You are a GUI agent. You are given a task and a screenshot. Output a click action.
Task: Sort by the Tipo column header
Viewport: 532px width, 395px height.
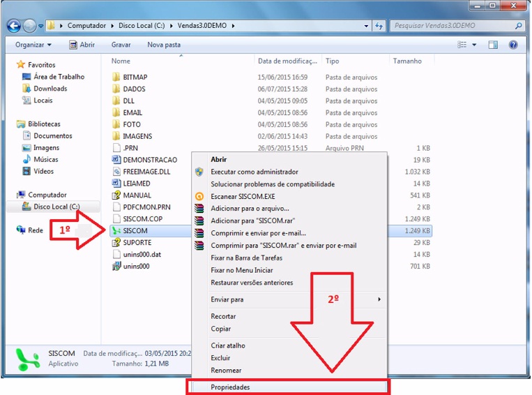pos(332,61)
